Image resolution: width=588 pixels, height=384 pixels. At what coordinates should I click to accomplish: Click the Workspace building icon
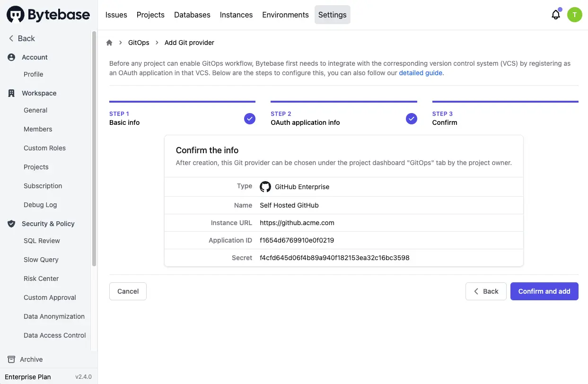point(11,93)
